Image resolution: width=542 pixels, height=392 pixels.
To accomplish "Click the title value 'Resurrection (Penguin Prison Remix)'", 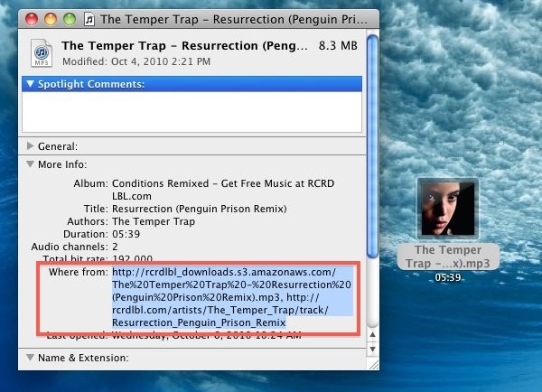I will point(200,209).
